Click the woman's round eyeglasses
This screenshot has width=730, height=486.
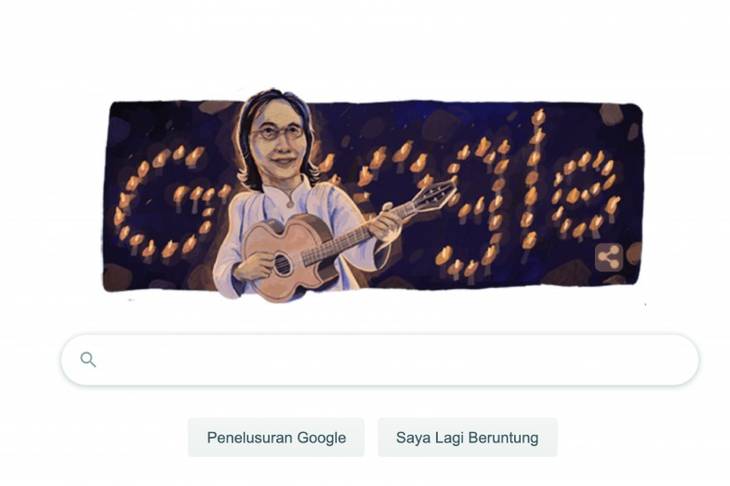point(277,133)
